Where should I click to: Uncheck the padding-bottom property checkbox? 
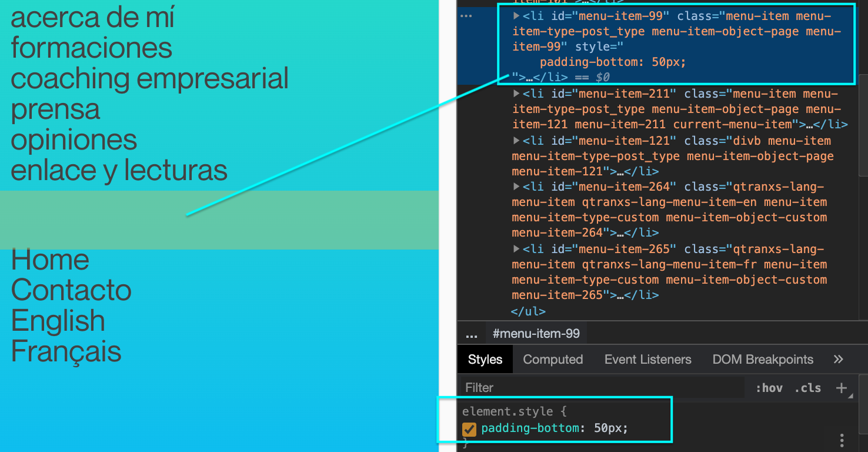pyautogui.click(x=469, y=429)
